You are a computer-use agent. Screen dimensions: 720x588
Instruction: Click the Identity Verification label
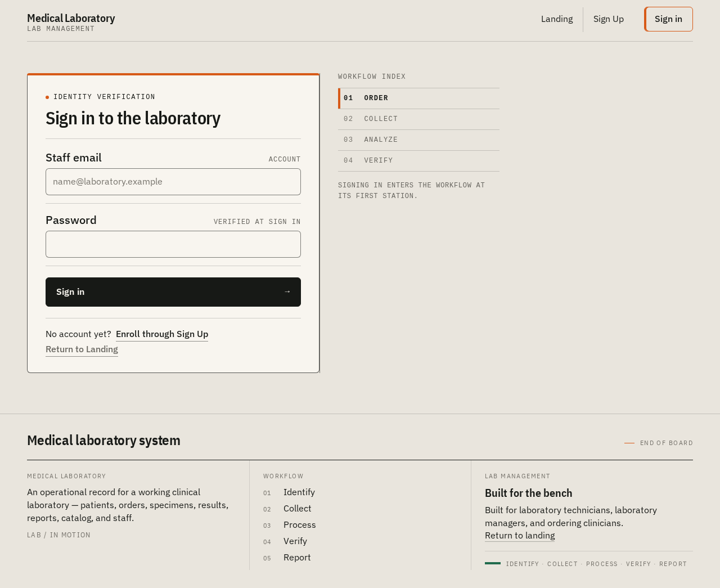tap(104, 97)
